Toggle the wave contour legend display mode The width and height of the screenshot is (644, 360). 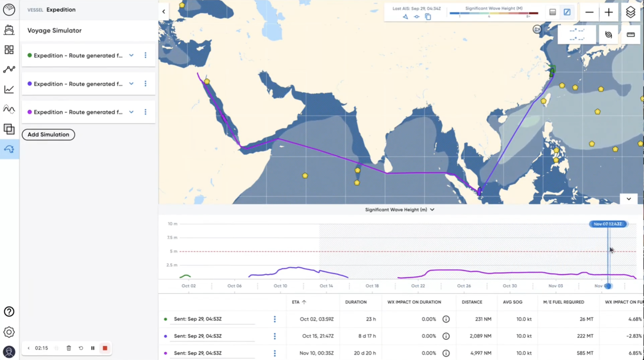pos(567,12)
